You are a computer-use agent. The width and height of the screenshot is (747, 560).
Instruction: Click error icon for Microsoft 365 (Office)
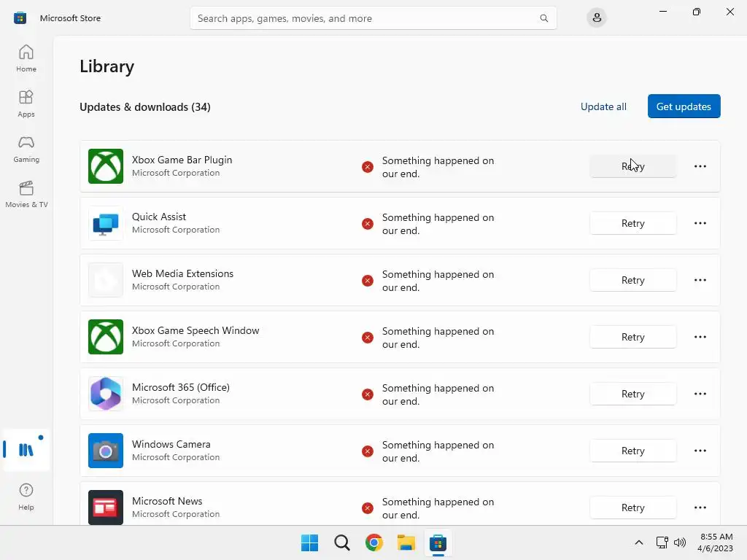368,394
